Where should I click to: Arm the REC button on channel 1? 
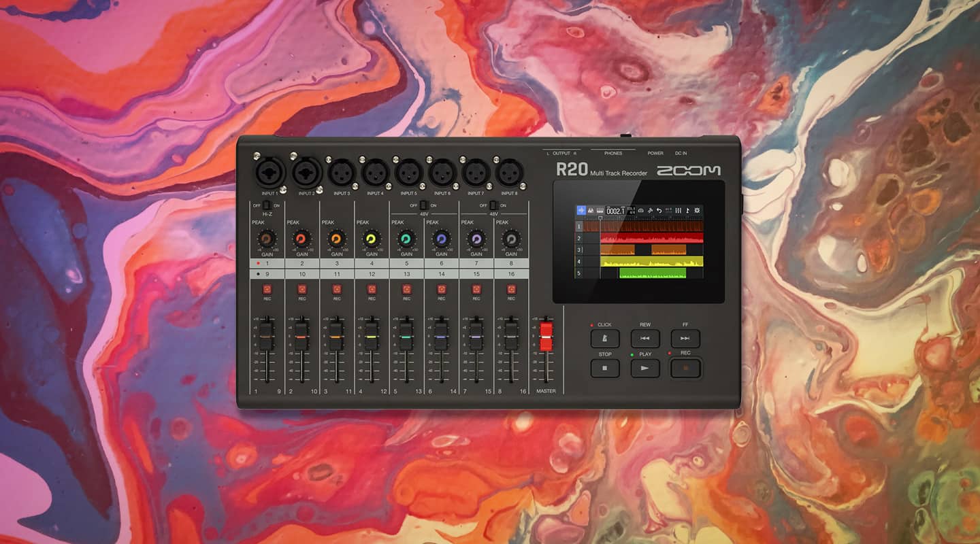pos(267,289)
